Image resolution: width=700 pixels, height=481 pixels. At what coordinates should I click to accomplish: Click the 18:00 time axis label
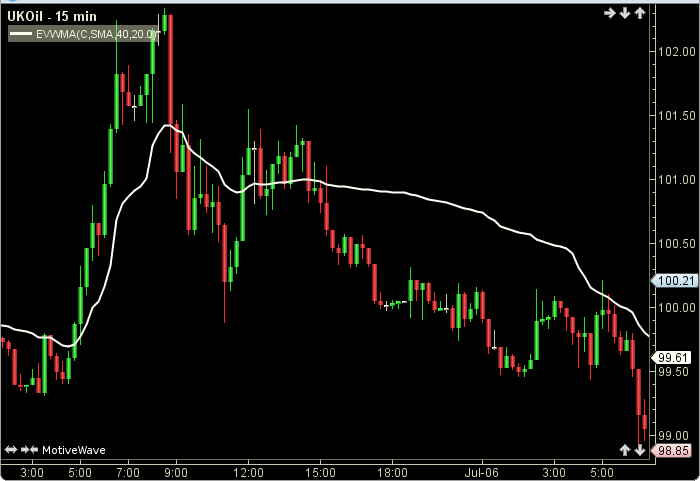coord(392,473)
